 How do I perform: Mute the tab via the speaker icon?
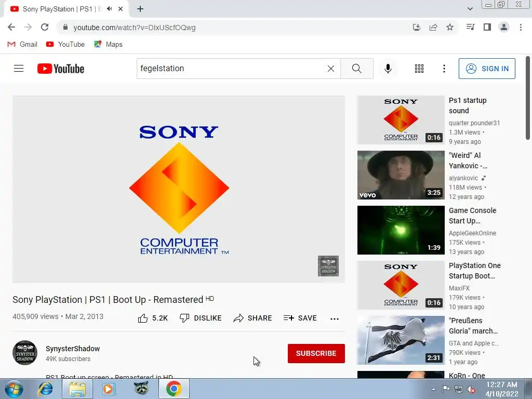click(109, 9)
